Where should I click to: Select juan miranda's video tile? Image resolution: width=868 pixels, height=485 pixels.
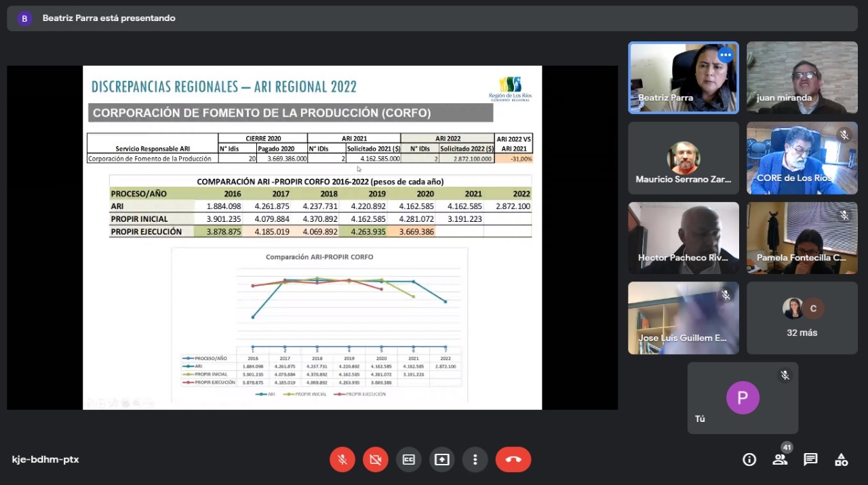click(802, 77)
